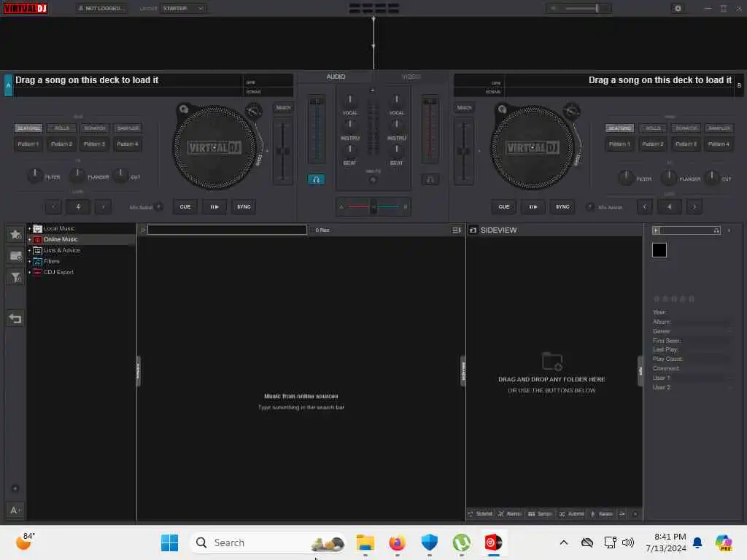The height and width of the screenshot is (560, 747).
Task: Toggle the right deck Match button
Action: [464, 108]
